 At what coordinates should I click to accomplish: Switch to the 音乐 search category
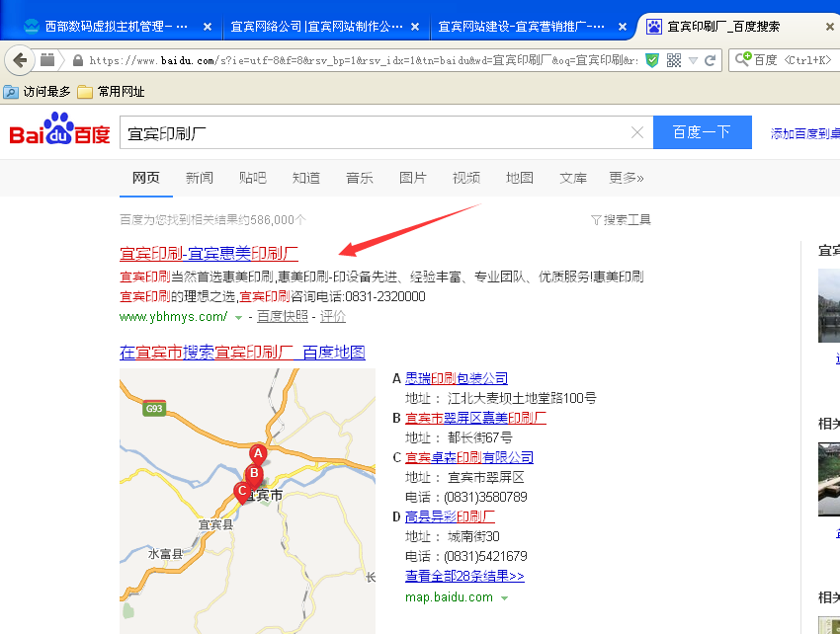pyautogui.click(x=360, y=178)
